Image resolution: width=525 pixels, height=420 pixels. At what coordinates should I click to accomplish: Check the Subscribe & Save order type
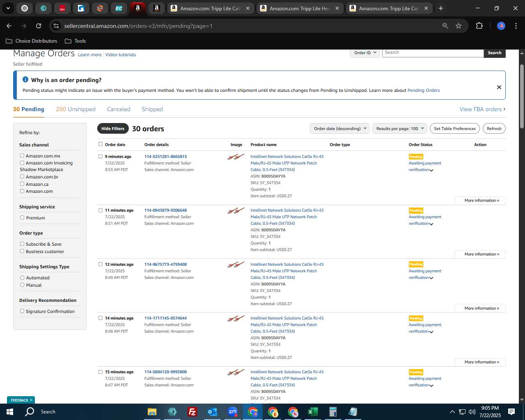(x=22, y=244)
